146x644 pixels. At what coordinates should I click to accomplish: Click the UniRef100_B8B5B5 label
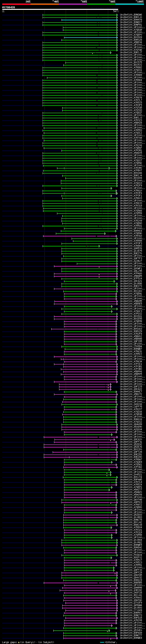coord(131,583)
